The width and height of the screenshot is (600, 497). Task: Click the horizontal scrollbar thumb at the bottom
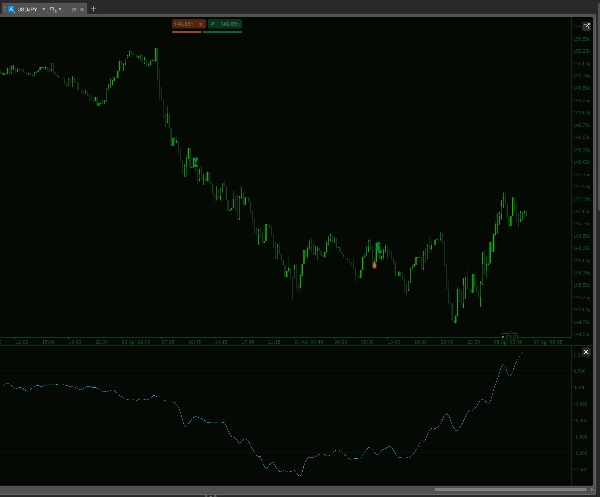(510, 489)
